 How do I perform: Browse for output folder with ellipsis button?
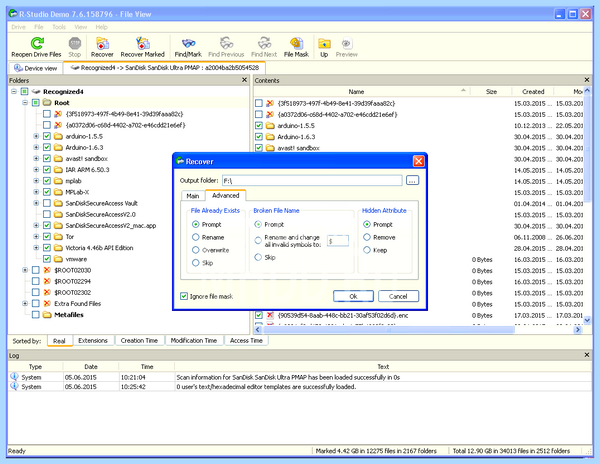click(x=412, y=180)
